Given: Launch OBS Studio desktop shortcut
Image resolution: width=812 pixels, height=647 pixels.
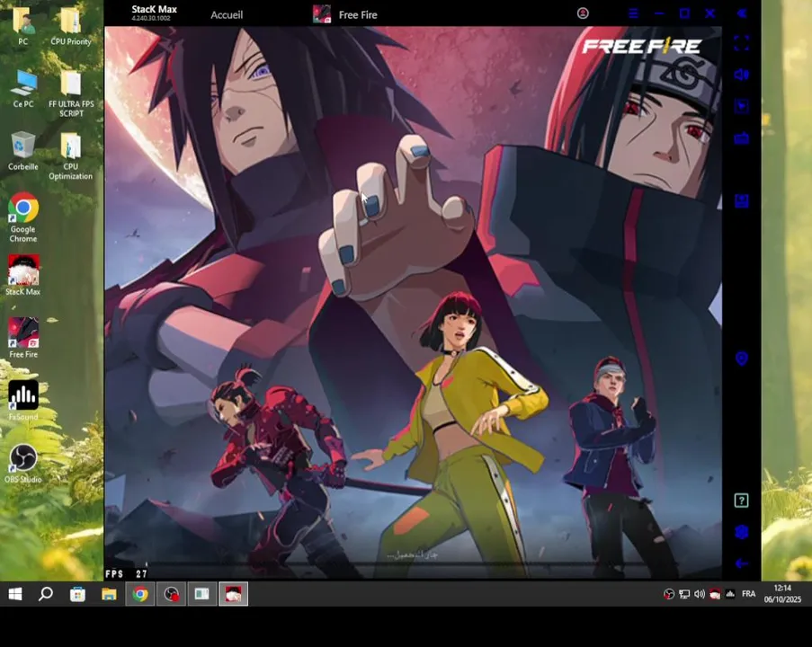Looking at the screenshot, I should coord(22,464).
